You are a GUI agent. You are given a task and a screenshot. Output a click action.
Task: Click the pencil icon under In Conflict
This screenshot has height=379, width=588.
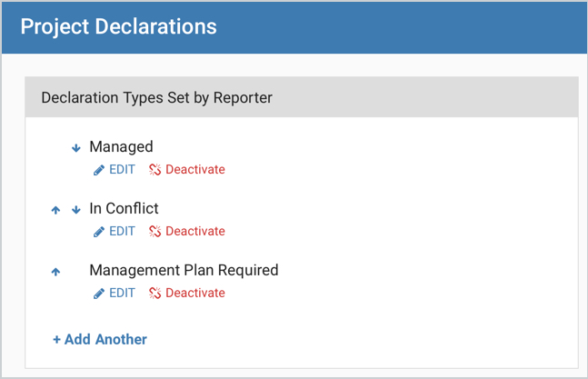tap(99, 232)
